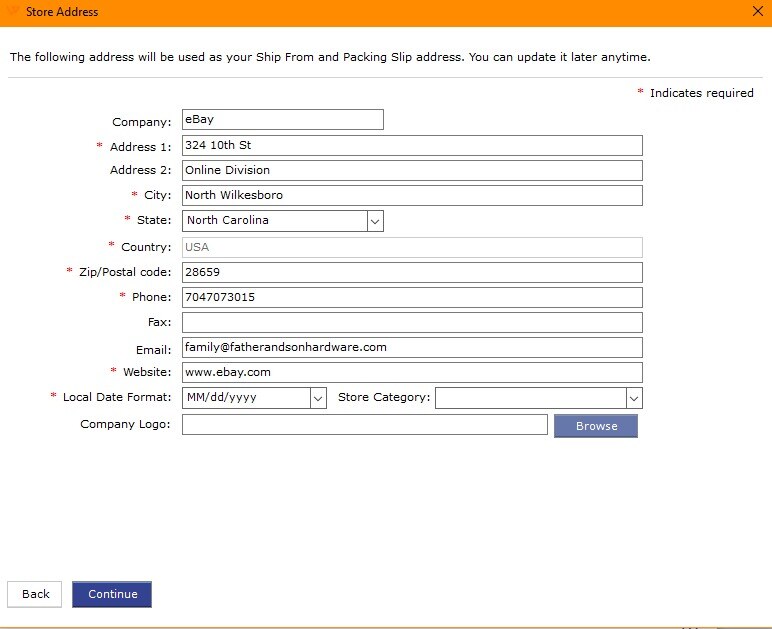Screen dimensions: 772x629
Task: Click the 'Local Date Format:' label
Action: pyautogui.click(x=117, y=397)
